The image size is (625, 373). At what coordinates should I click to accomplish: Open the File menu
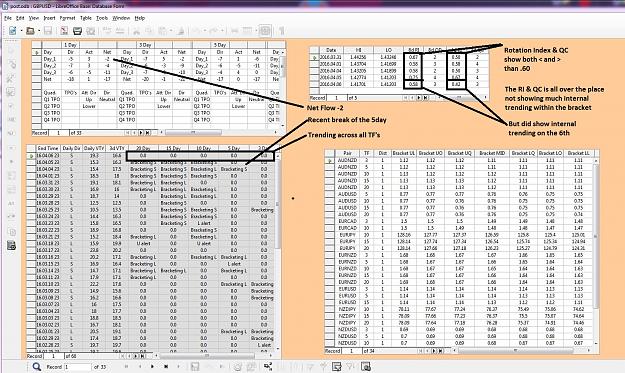point(8,18)
